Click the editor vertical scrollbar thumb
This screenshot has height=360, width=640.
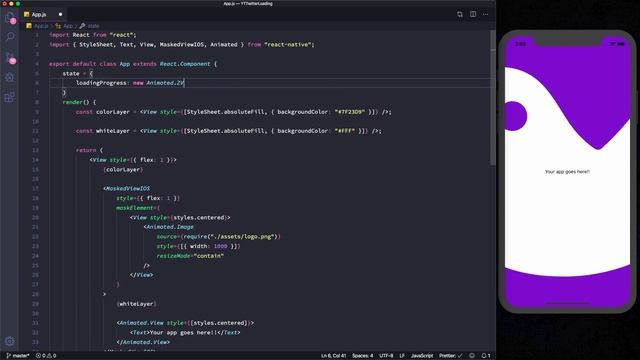[x=493, y=98]
